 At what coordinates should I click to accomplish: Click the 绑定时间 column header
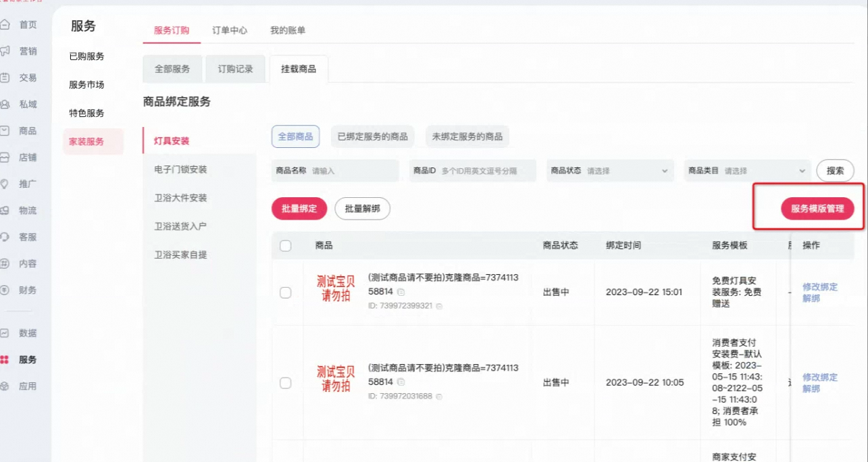(623, 245)
